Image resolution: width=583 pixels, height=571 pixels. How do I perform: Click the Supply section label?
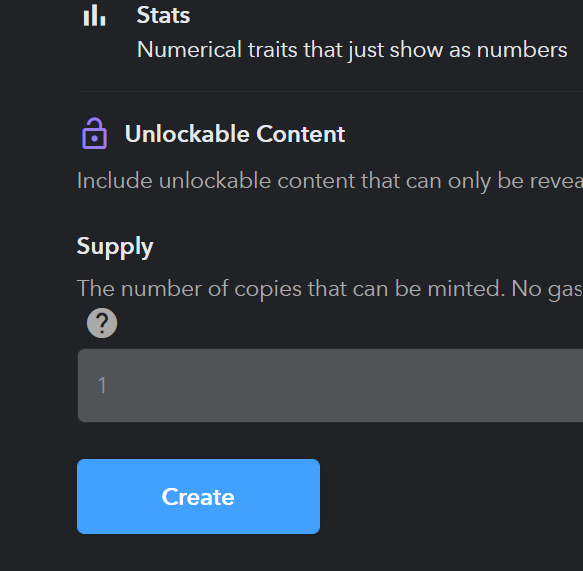point(115,247)
